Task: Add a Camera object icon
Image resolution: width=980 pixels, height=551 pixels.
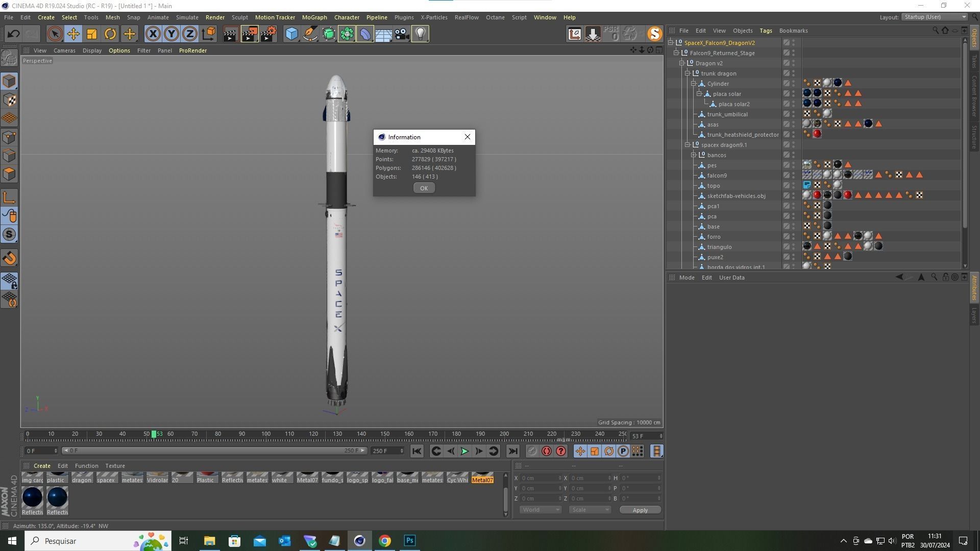Action: (402, 34)
